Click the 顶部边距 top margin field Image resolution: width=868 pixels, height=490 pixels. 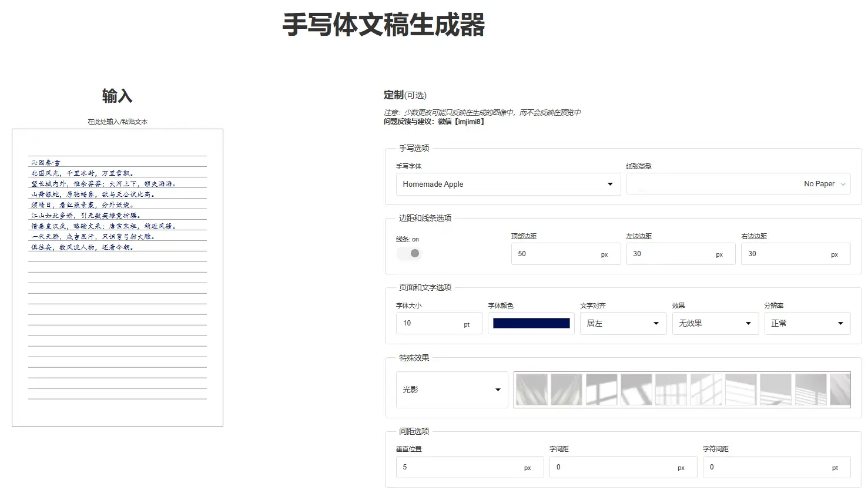(x=555, y=254)
